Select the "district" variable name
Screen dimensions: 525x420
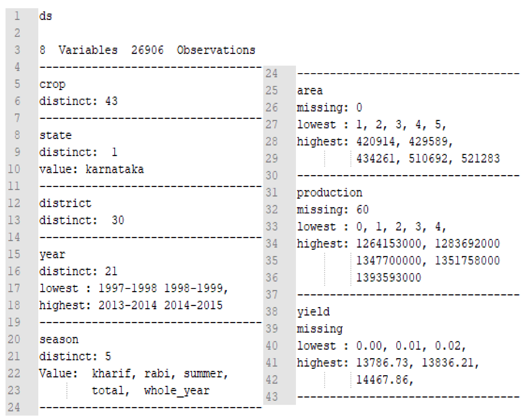65,203
